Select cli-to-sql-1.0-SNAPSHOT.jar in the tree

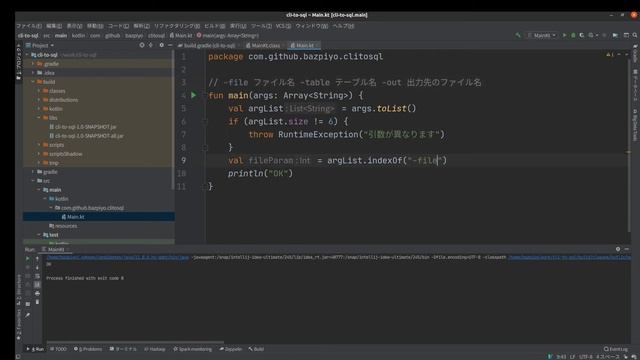82,127
